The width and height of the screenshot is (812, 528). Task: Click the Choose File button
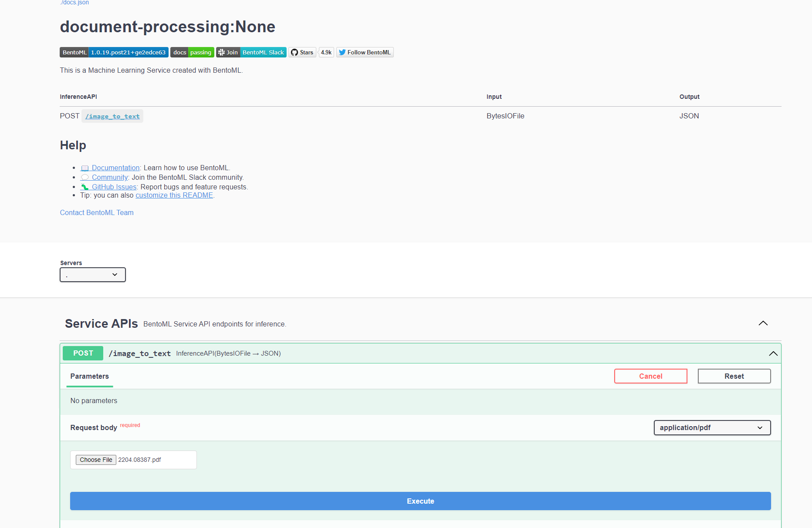pos(96,460)
